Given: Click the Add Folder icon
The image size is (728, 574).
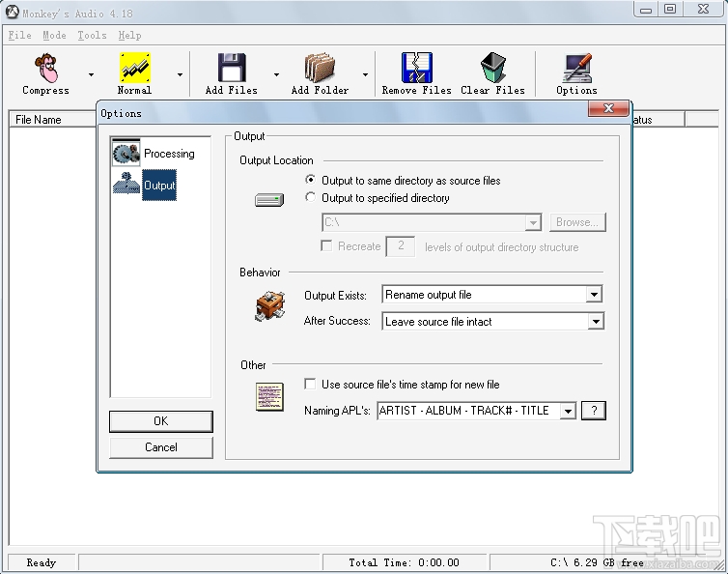Looking at the screenshot, I should [320, 68].
